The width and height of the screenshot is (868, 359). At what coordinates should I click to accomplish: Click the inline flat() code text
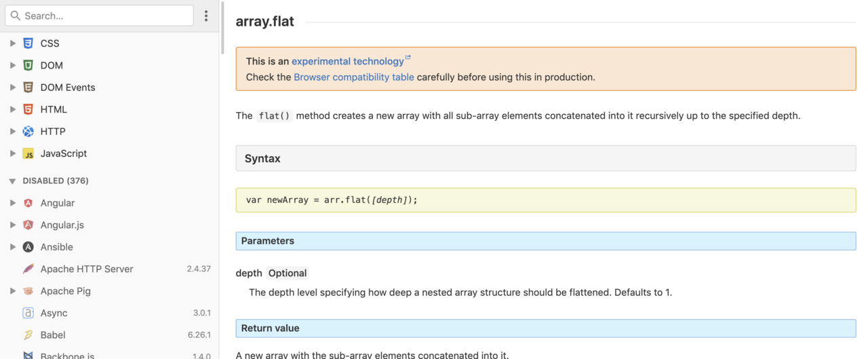275,116
